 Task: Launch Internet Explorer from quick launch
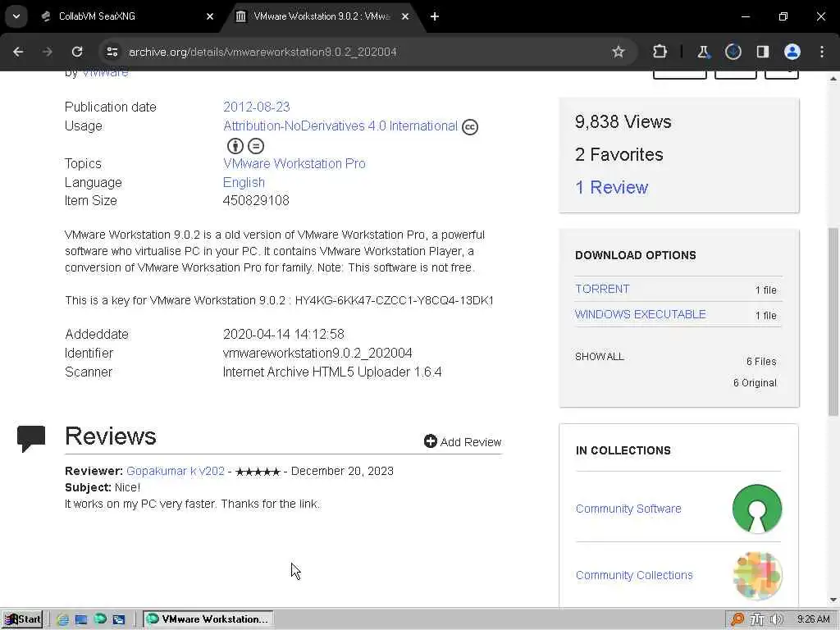tap(62, 619)
